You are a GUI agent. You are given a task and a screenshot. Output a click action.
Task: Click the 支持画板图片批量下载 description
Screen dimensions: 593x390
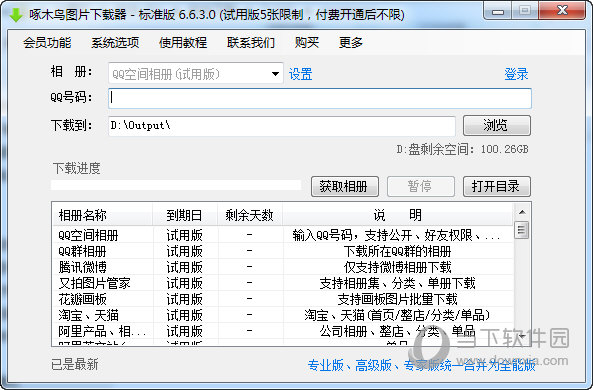point(397,299)
